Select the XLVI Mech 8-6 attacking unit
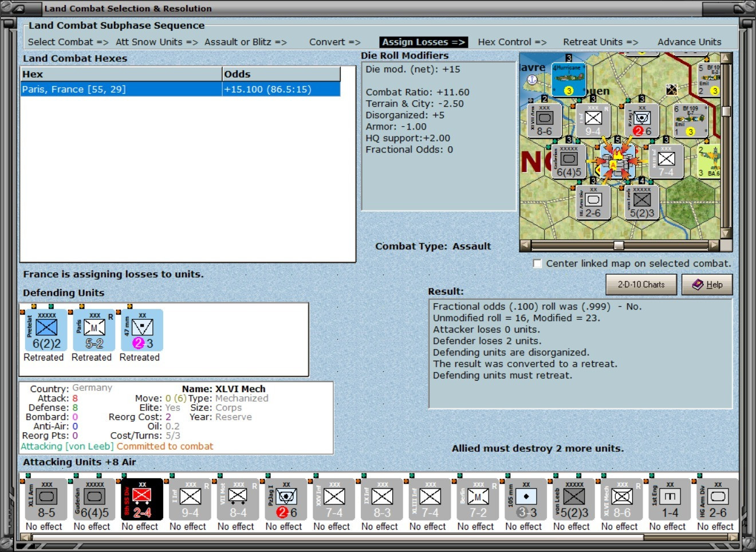 (x=621, y=500)
